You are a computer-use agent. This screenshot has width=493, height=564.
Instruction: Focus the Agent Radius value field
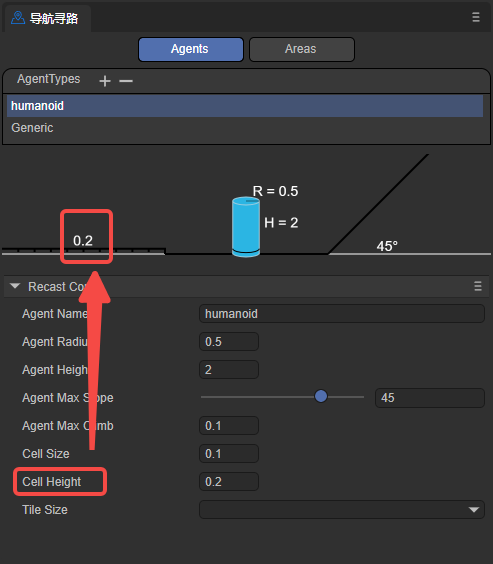[229, 341]
